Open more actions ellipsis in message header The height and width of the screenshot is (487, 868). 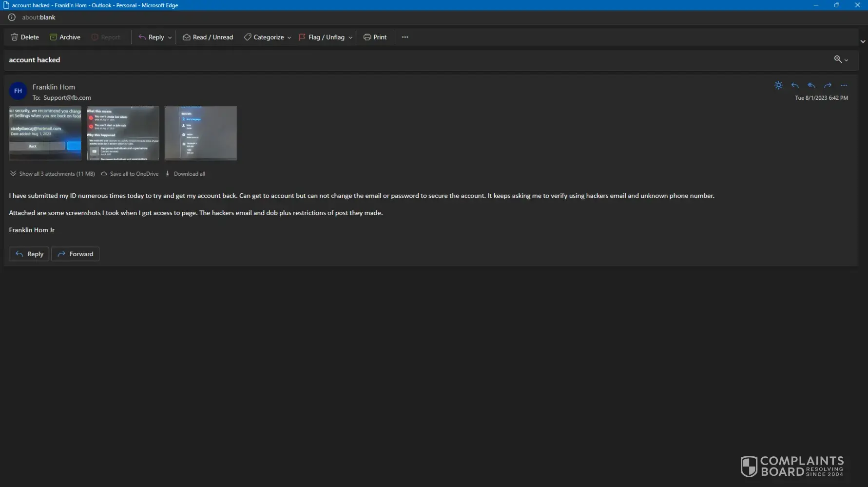pos(844,85)
